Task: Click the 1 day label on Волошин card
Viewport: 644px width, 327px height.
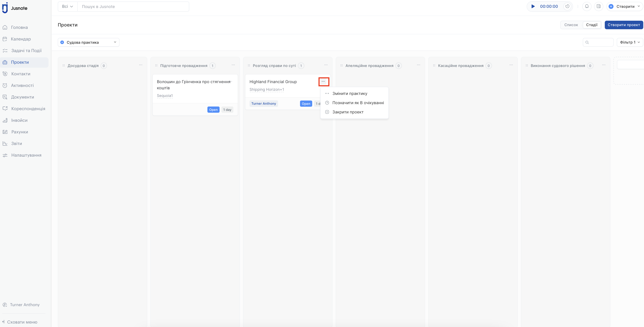Action: coord(227,110)
